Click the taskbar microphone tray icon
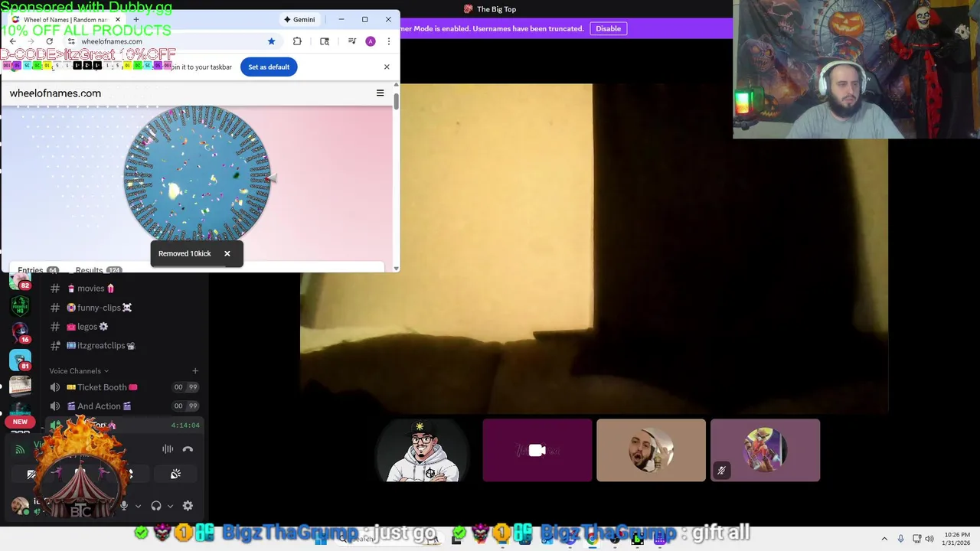 coord(900,539)
